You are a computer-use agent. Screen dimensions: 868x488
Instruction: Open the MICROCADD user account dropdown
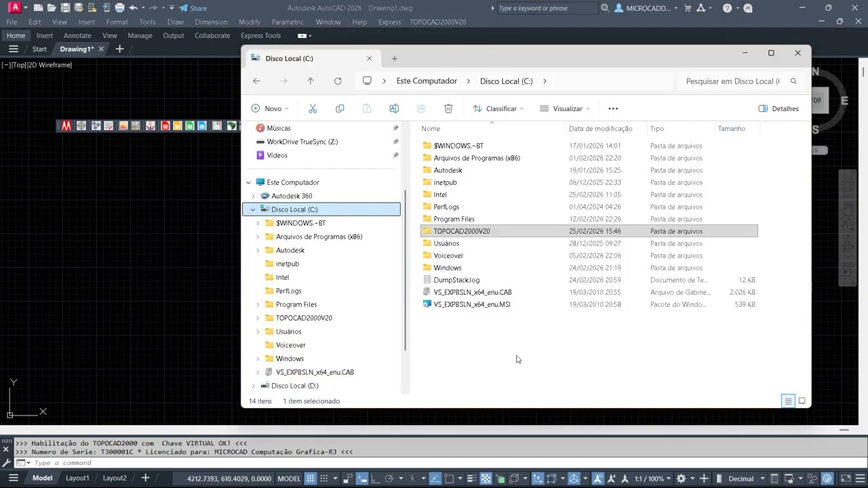[646, 8]
